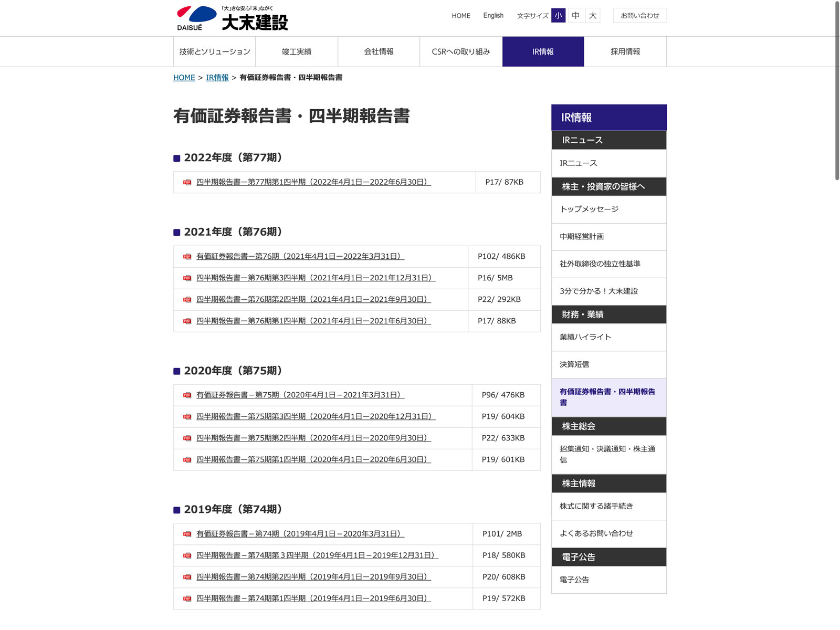
Task: Click PDF icon for 76th term Q3 report
Action: (187, 278)
